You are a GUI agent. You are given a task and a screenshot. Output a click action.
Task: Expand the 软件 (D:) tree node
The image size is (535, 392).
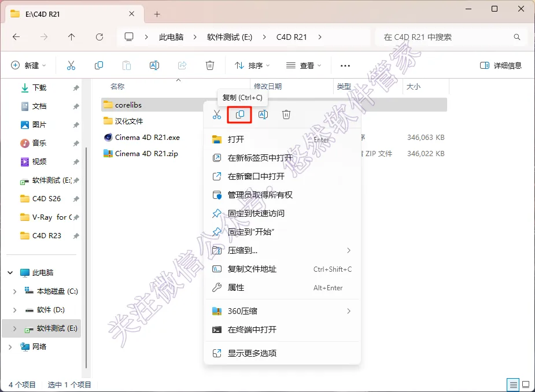[14, 310]
